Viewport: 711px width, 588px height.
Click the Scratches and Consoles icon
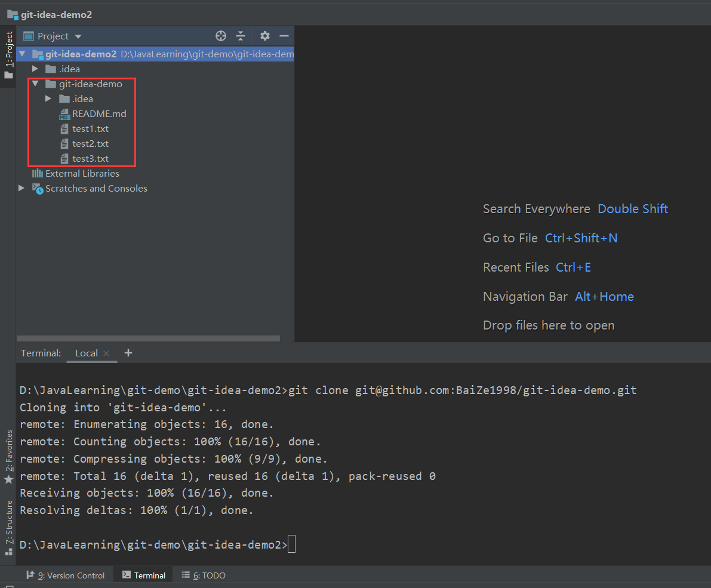[x=38, y=189]
